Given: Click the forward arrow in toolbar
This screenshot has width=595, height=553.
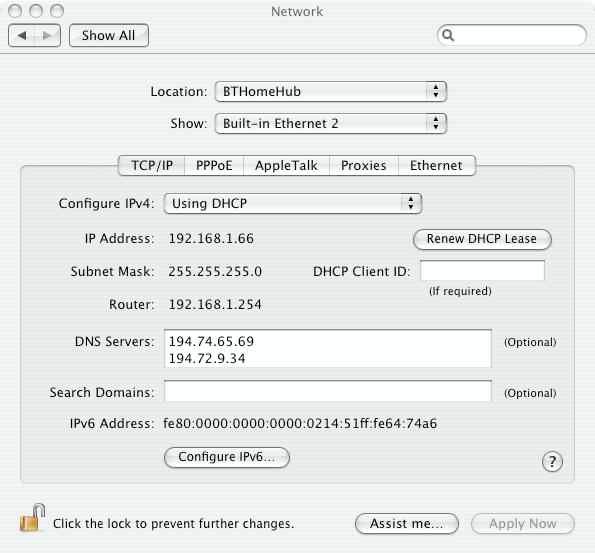Looking at the screenshot, I should 47,36.
